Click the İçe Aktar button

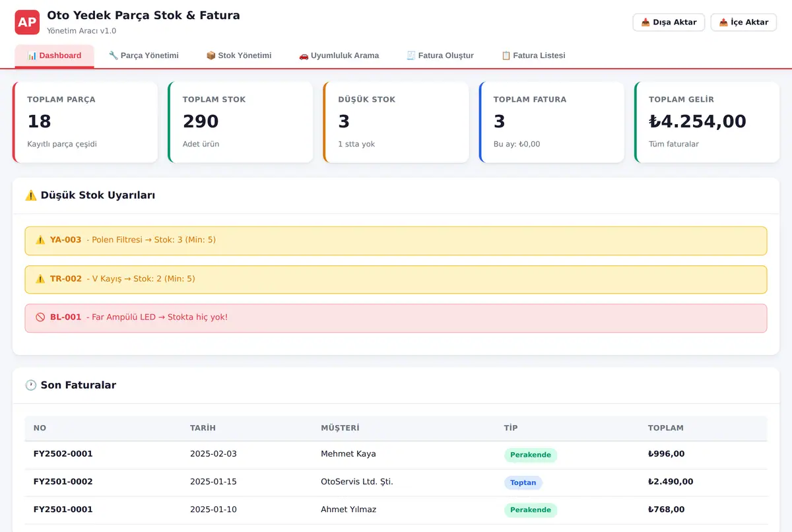pyautogui.click(x=744, y=22)
